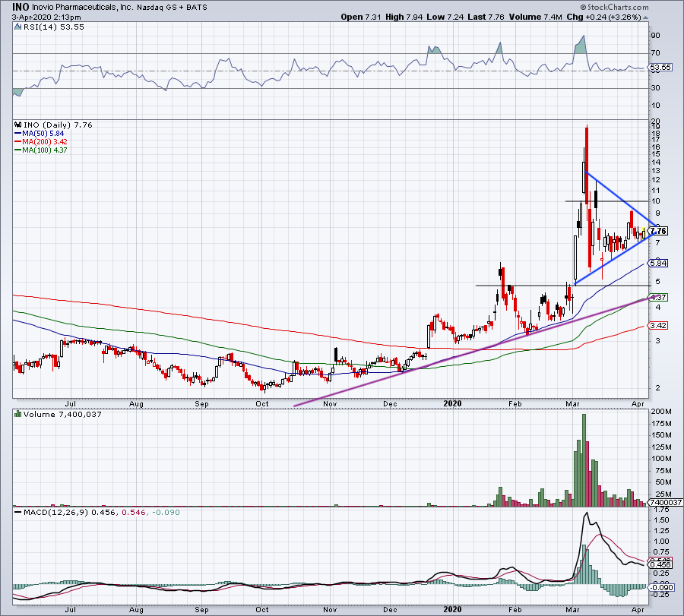Click the MA(100) 4.37 legend entry
The width and height of the screenshot is (684, 616).
[41, 150]
